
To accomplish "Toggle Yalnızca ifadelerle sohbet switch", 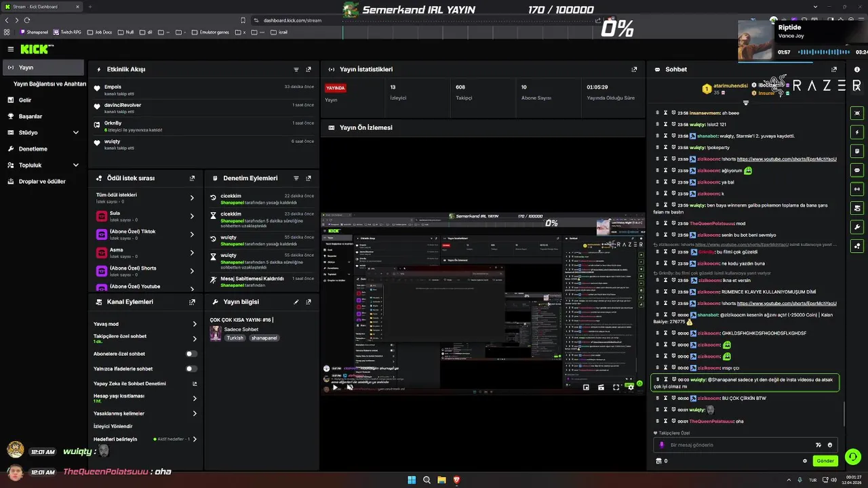I will pos(192,369).
